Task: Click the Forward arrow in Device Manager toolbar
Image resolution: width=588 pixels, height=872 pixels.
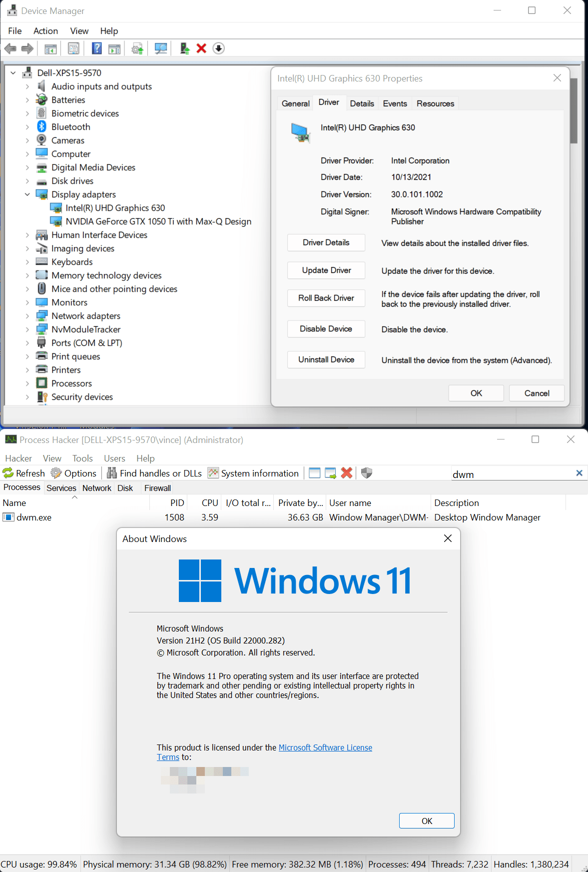Action: click(27, 48)
